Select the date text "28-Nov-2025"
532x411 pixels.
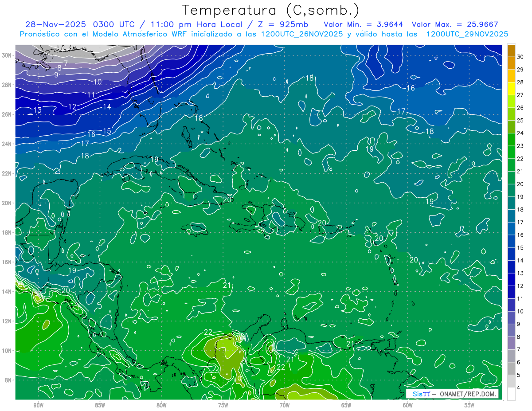click(x=55, y=24)
